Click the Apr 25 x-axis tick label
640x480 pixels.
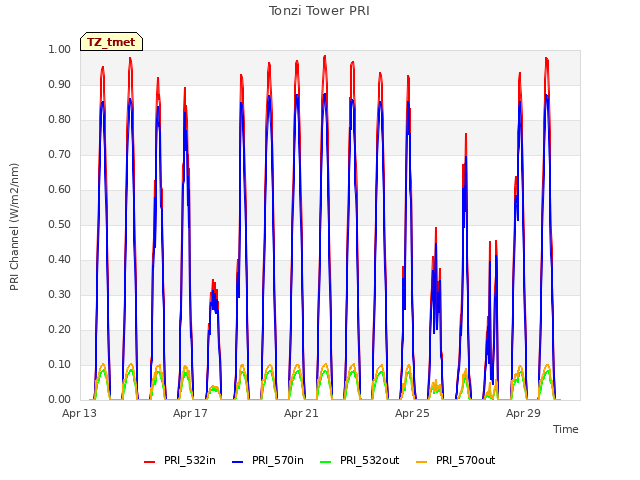(412, 413)
